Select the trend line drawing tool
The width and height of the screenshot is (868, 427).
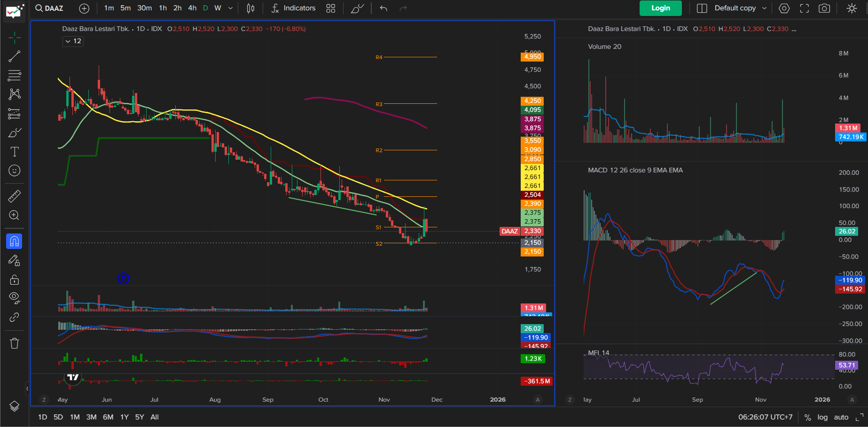tap(15, 56)
